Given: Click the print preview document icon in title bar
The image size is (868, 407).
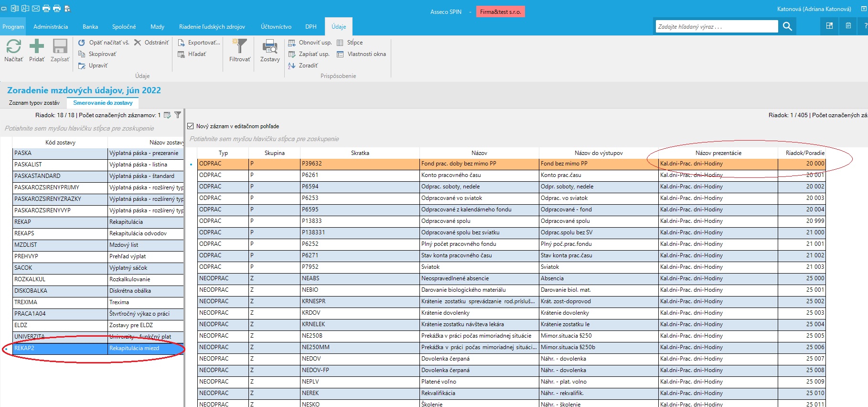Looking at the screenshot, I should 67,8.
